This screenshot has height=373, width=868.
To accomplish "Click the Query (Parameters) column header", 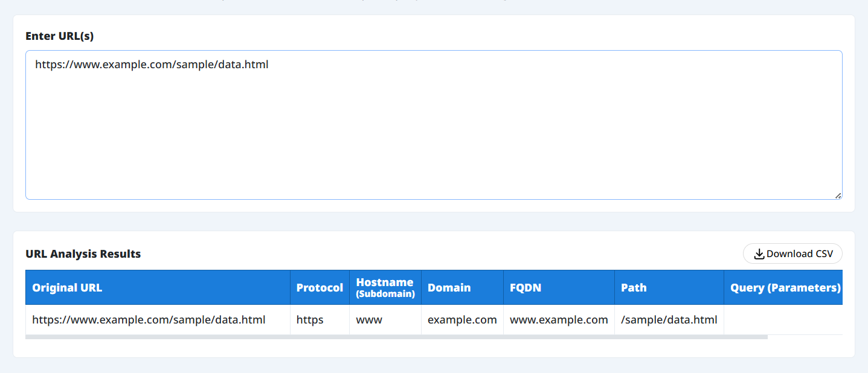I will coord(785,288).
